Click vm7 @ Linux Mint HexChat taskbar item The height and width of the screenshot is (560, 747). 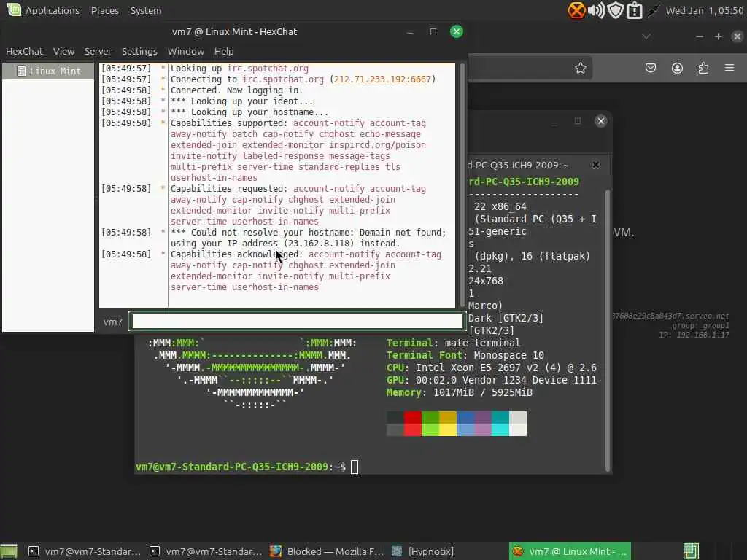point(570,551)
